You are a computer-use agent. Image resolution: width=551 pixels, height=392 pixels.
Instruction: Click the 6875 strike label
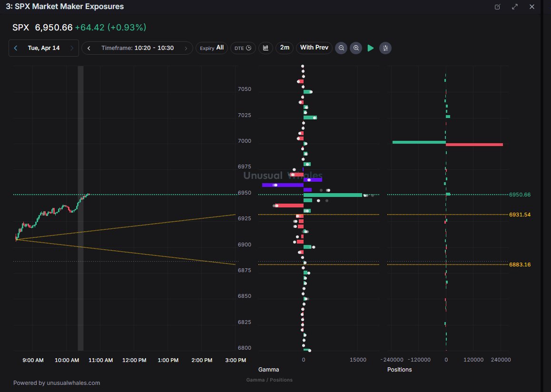click(x=245, y=271)
